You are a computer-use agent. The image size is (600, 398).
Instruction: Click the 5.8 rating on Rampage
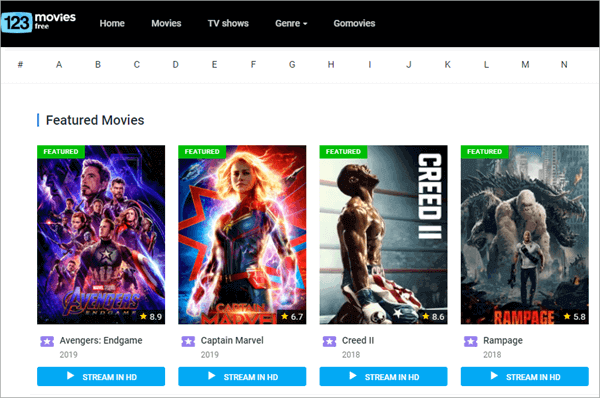click(x=575, y=316)
